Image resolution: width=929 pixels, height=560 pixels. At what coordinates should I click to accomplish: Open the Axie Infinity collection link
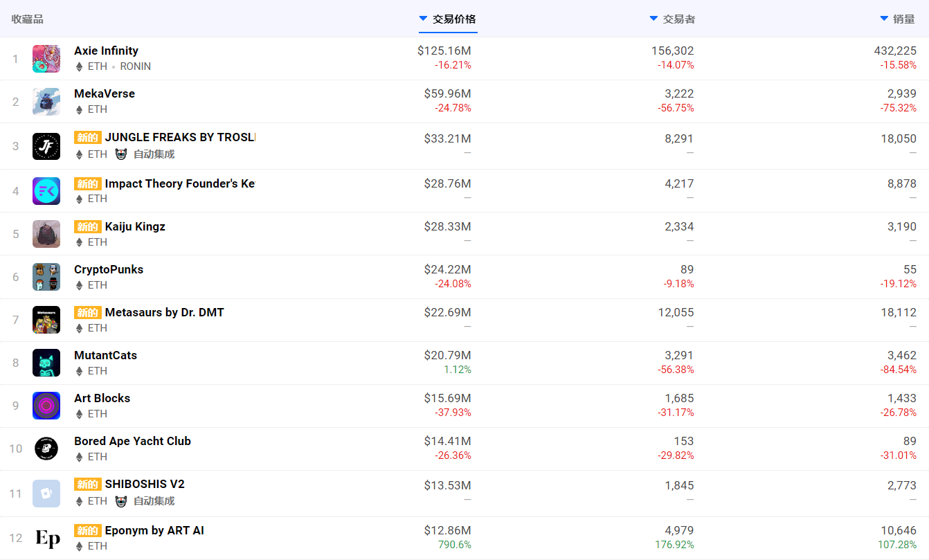(x=106, y=51)
